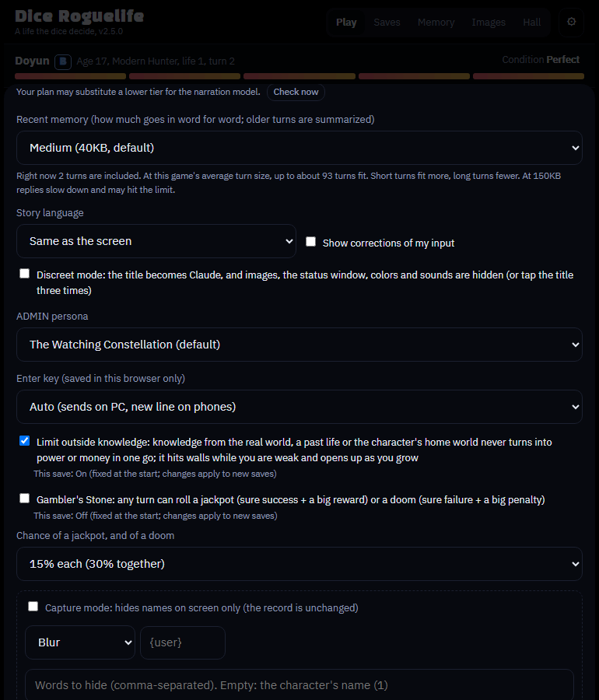Change the jackpot and doom chance dropdown
This screenshot has height=700, width=599.
299,564
